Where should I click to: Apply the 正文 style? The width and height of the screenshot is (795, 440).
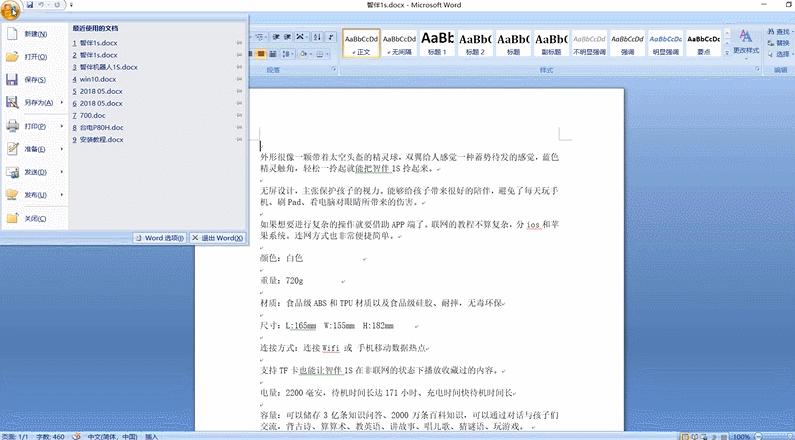(362, 44)
